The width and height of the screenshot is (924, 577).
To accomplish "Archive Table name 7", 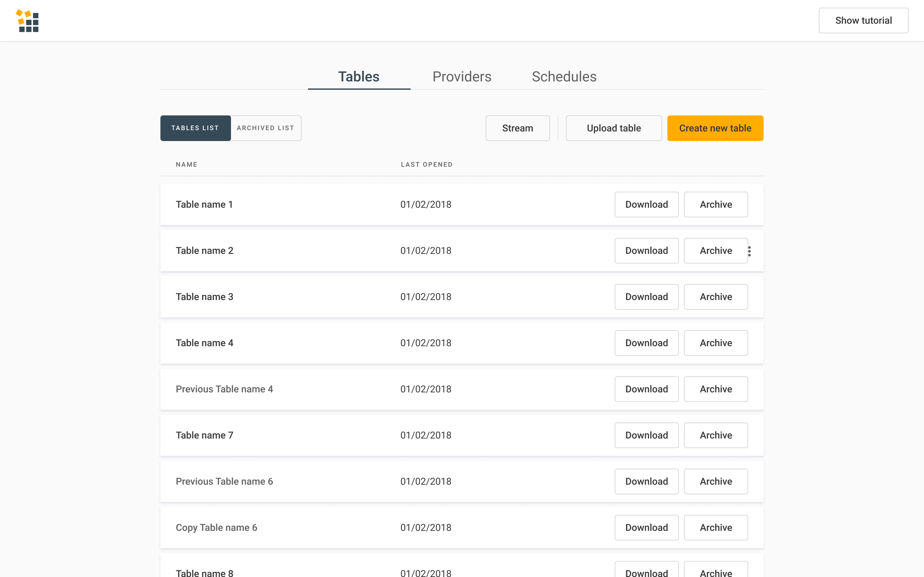I will tap(715, 435).
